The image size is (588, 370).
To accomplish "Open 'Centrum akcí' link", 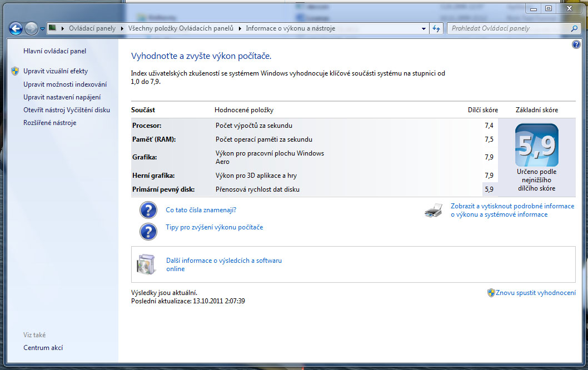I will coord(43,348).
